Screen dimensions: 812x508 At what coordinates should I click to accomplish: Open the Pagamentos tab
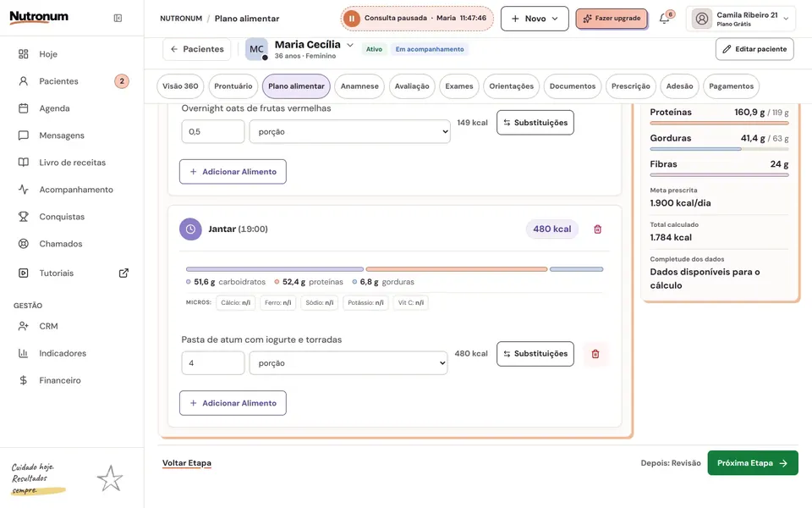point(731,86)
